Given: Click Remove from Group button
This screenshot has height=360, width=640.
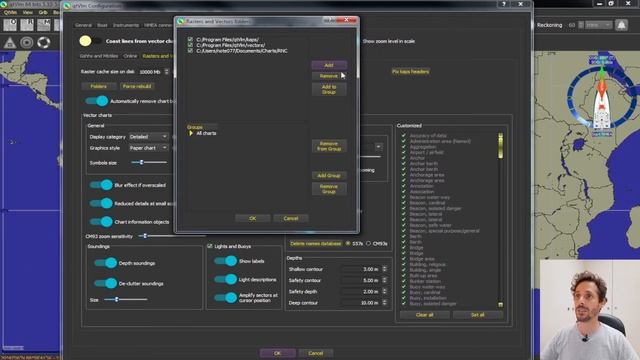Looking at the screenshot, I should [329, 146].
